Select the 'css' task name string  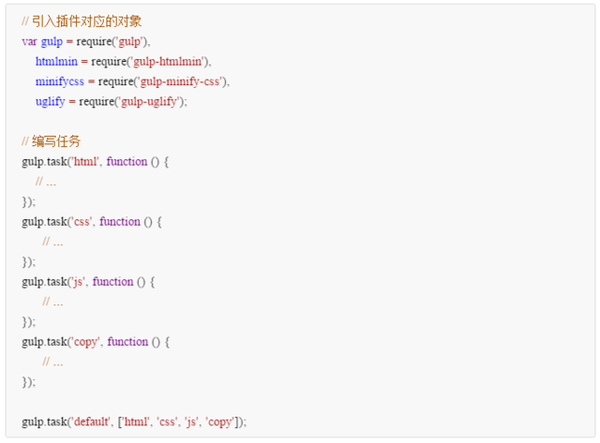[82, 222]
